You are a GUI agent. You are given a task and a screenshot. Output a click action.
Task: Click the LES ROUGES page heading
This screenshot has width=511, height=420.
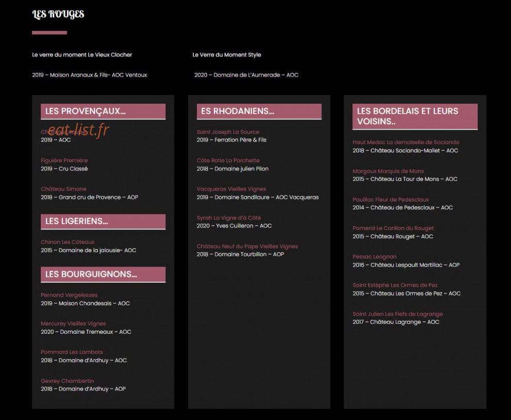[x=58, y=14]
